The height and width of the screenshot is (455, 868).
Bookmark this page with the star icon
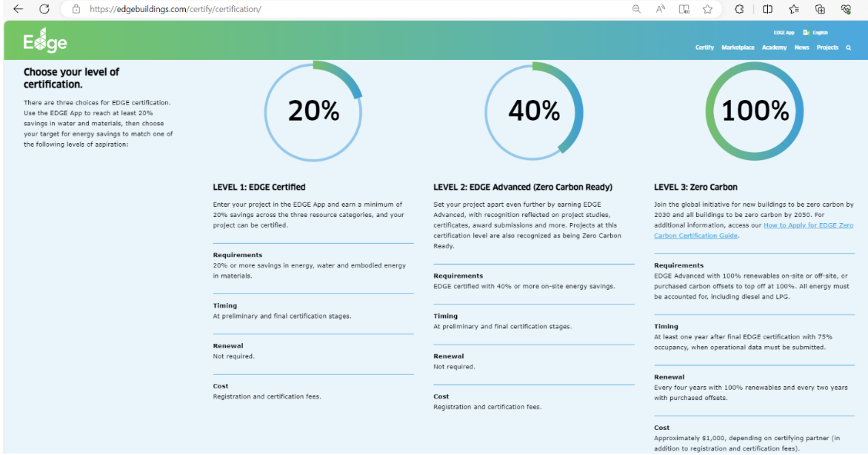click(x=707, y=9)
